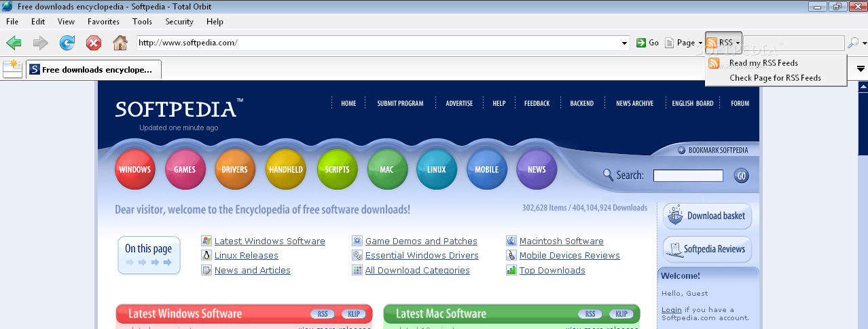
Task: Click the Softpedia logo
Action: (x=179, y=109)
